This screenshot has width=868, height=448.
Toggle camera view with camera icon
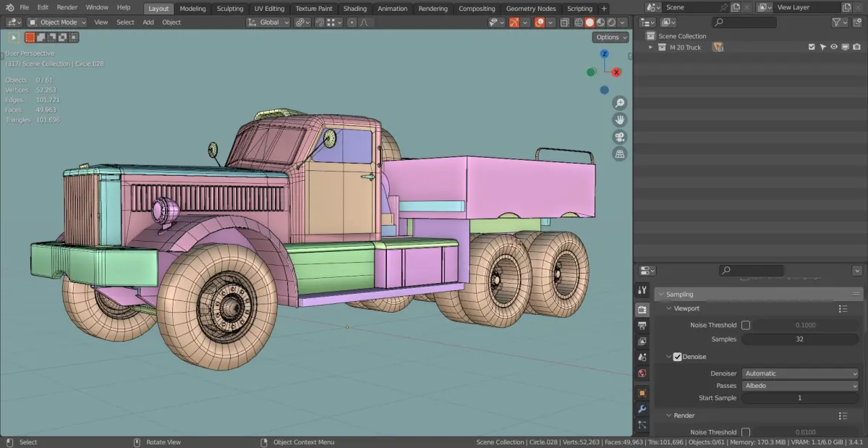coord(620,137)
